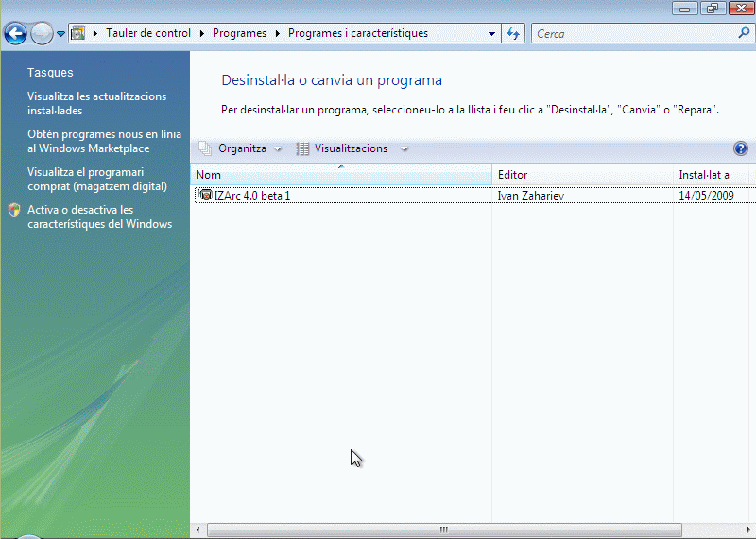Select Tauler de control breadcrumb segment
Viewport: 756px width, 539px height.
point(148,33)
